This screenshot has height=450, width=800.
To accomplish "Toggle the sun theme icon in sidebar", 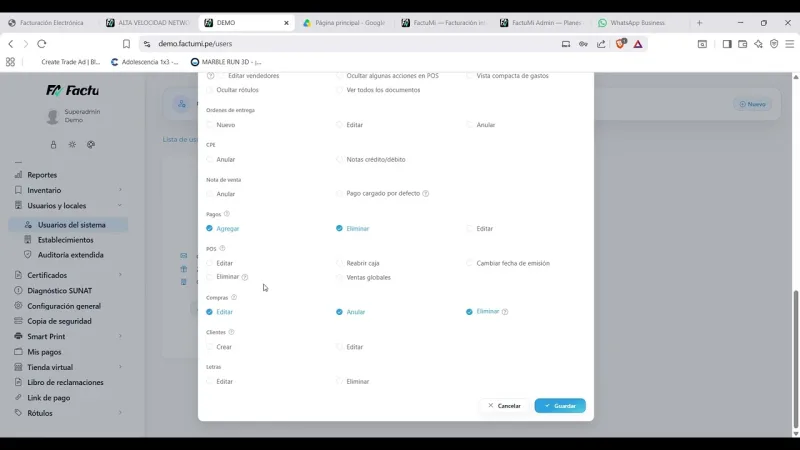I will 72,145.
